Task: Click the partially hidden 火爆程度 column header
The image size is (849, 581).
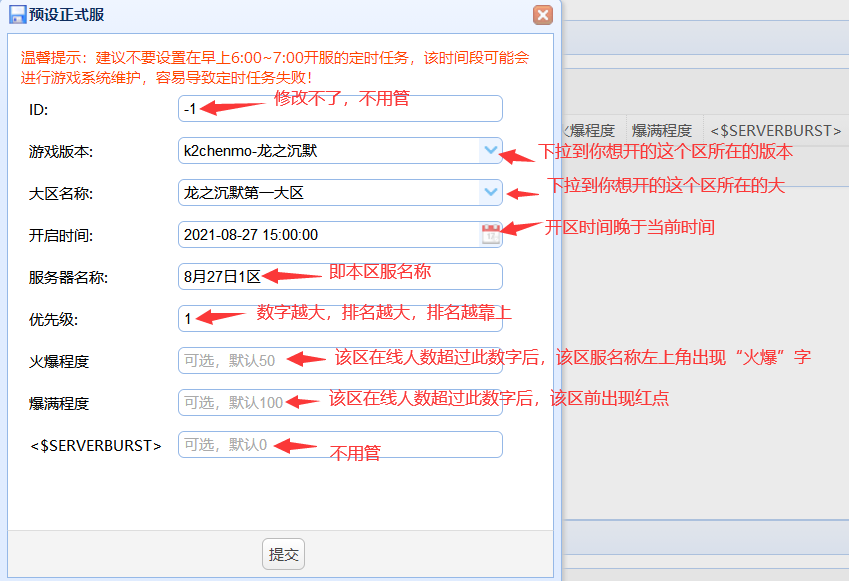Action: point(592,130)
